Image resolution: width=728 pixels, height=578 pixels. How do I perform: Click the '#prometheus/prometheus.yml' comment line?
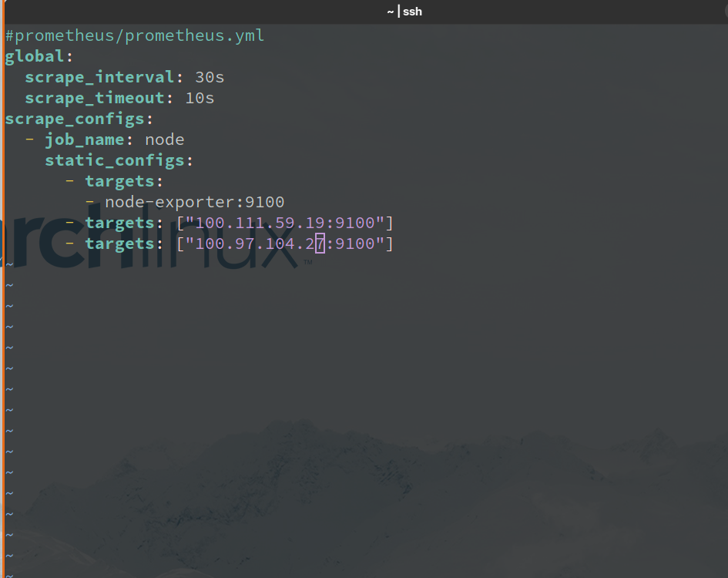tap(135, 35)
